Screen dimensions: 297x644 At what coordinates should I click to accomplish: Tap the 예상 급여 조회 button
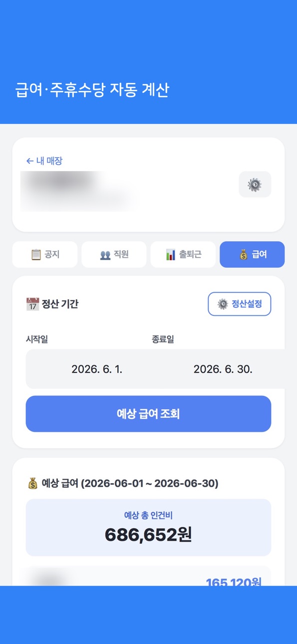point(148,414)
